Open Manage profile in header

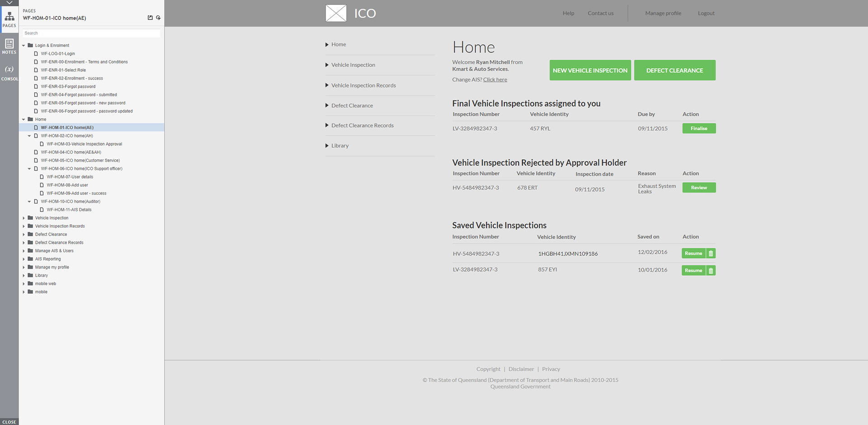663,13
